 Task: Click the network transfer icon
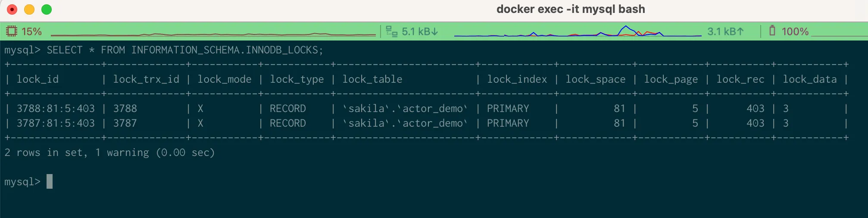click(x=391, y=31)
